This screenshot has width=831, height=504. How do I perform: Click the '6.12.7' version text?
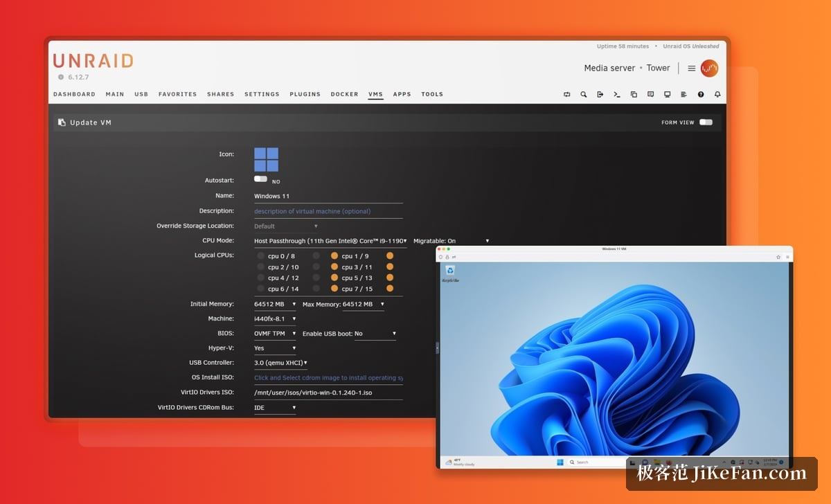click(78, 77)
